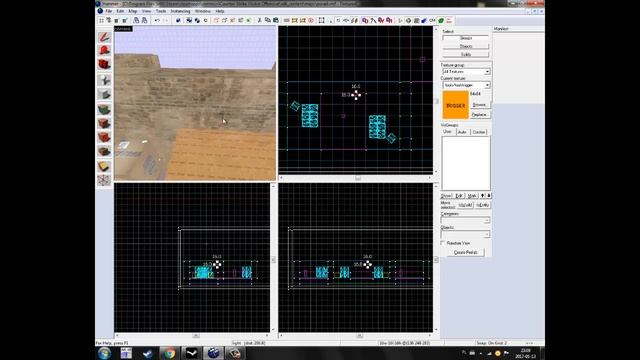This screenshot has width=640, height=360.
Task: Open the Current texture dropdown
Action: click(466, 85)
